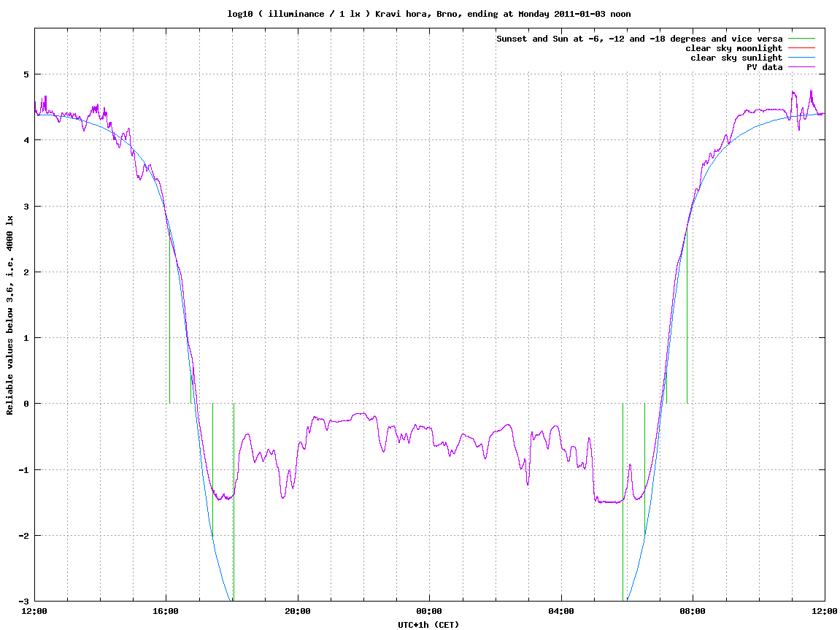Click the x-axis label 'UTC+1h (CET)'

tap(428, 625)
